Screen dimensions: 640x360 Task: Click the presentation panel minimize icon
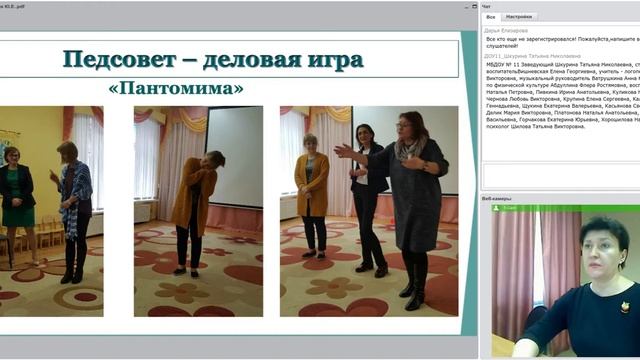click(467, 7)
